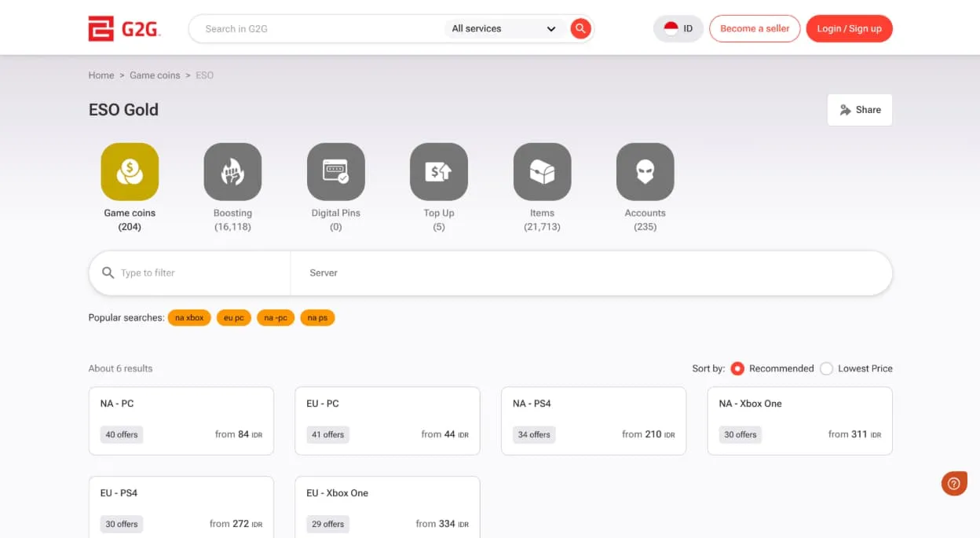This screenshot has height=538, width=980.
Task: Click the ESO Gold heading
Action: point(123,110)
